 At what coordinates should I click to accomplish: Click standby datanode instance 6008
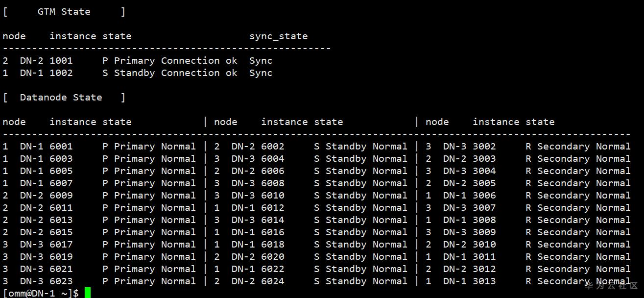click(x=272, y=183)
